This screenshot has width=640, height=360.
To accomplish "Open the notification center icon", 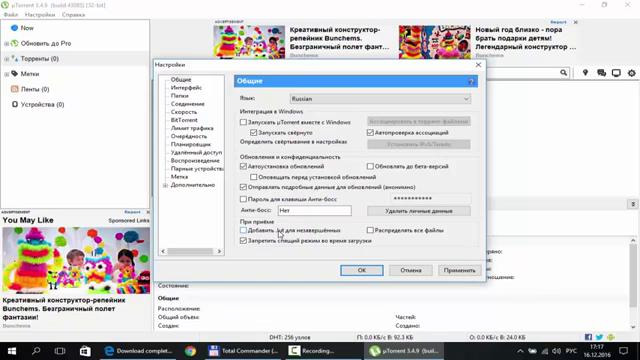I will tap(623, 351).
